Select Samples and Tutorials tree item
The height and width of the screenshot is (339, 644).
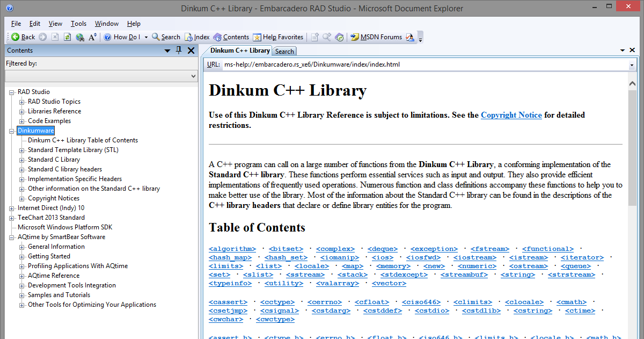[59, 295]
